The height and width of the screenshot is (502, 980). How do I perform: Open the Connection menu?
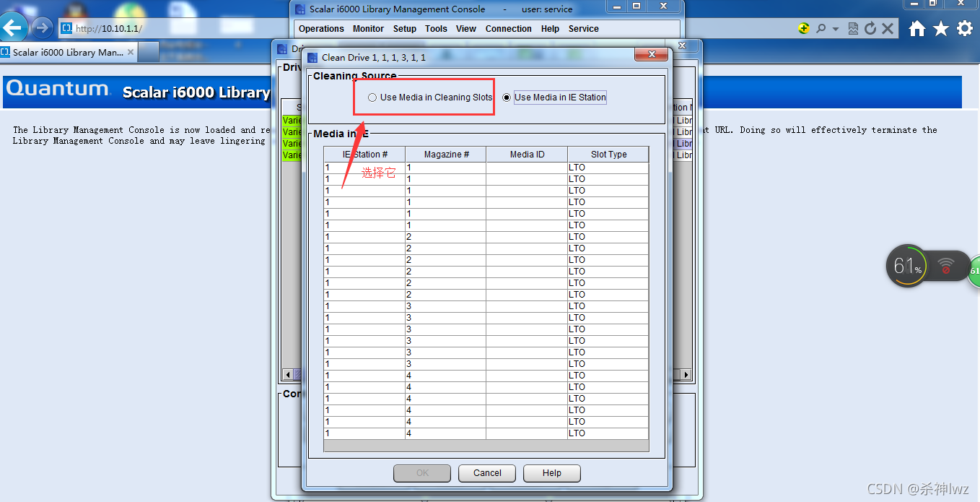pyautogui.click(x=509, y=29)
